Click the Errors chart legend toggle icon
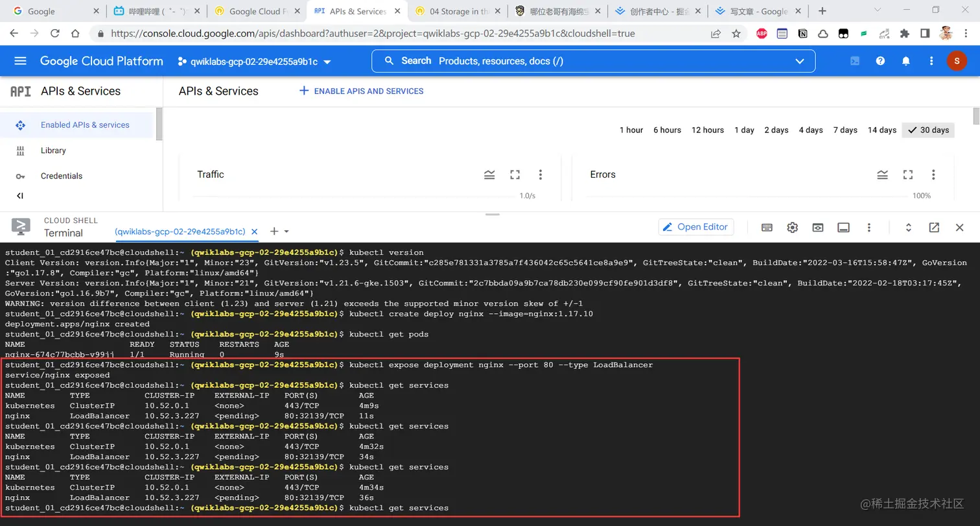Viewport: 980px width, 526px height. 882,174
